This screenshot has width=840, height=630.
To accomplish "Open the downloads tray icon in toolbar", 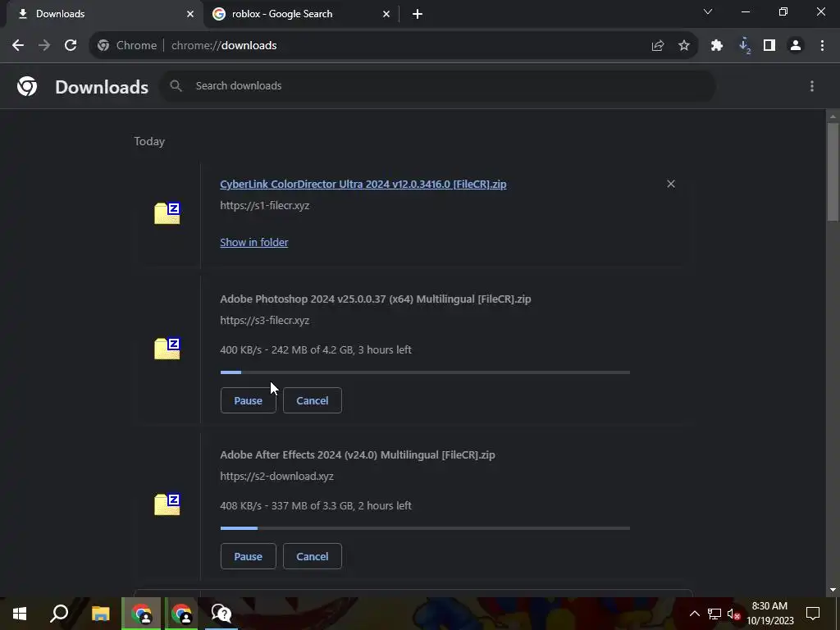I will pyautogui.click(x=744, y=46).
